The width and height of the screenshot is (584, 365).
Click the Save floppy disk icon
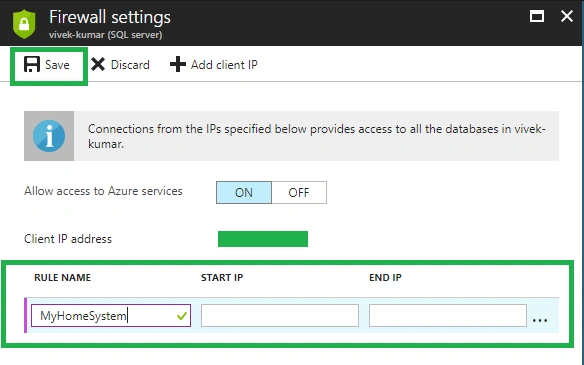[32, 64]
